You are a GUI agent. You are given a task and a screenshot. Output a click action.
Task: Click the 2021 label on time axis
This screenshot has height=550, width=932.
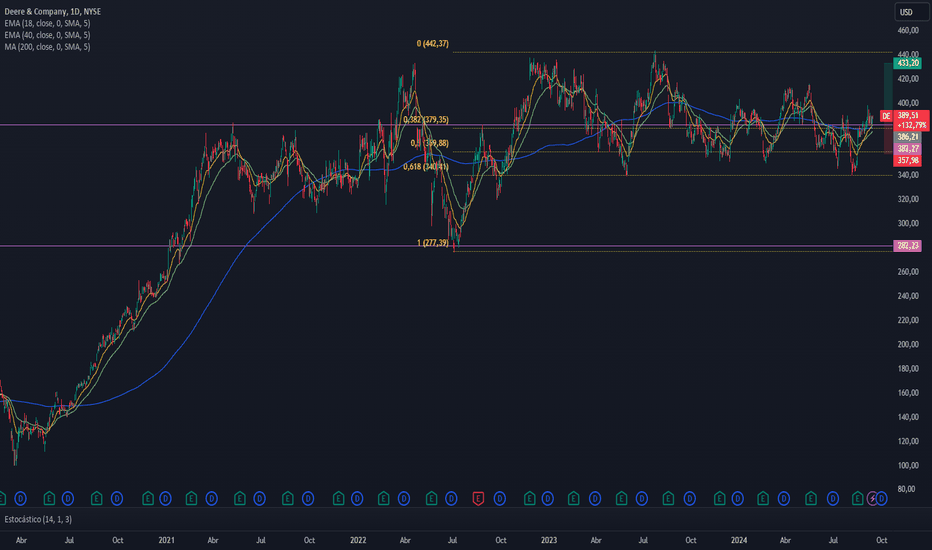[167, 540]
